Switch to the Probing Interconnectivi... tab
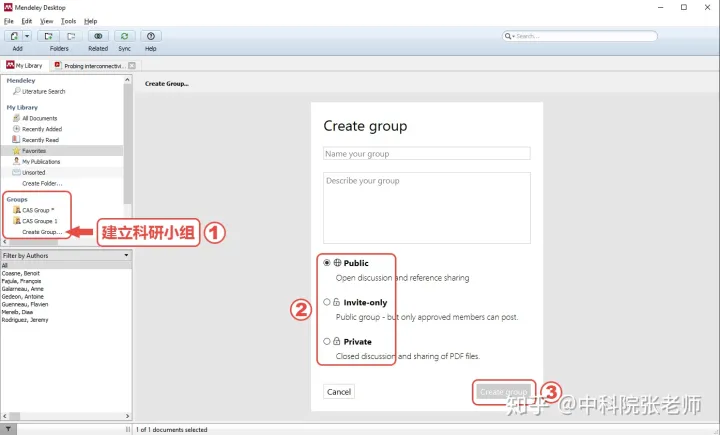Image resolution: width=720 pixels, height=435 pixels. click(x=90, y=66)
